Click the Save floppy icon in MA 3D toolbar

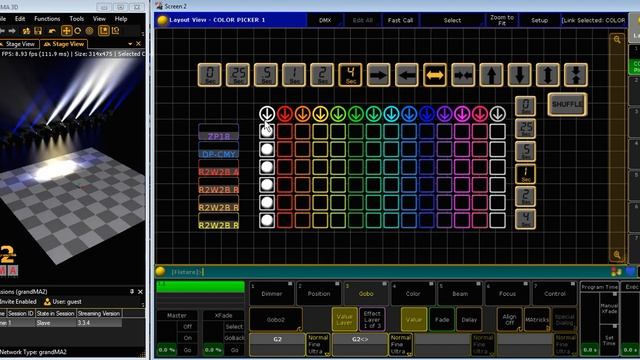coord(38,31)
